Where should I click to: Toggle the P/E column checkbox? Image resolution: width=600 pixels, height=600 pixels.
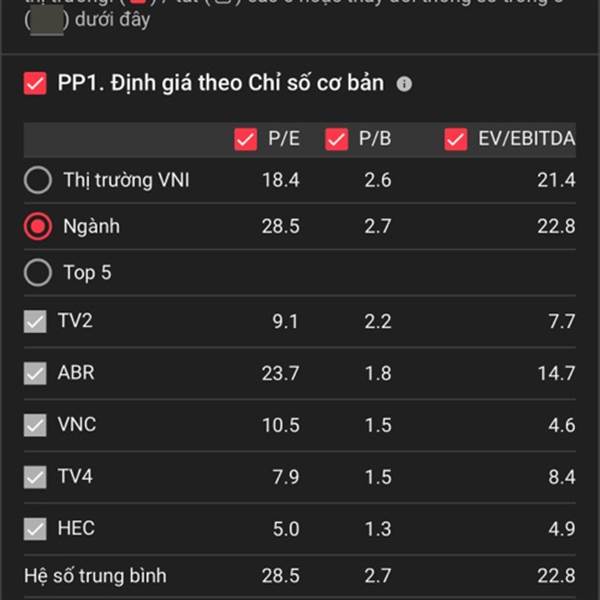coord(246,140)
